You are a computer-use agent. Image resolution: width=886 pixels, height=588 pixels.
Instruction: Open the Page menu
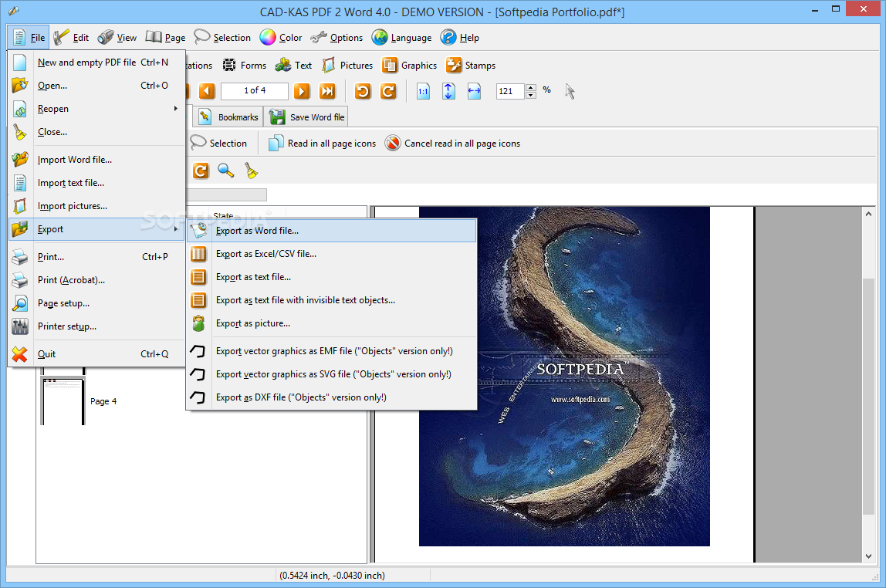165,38
